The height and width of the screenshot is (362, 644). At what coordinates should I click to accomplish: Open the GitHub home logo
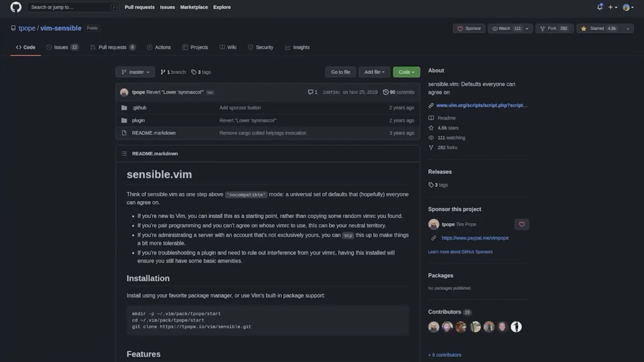(x=16, y=7)
